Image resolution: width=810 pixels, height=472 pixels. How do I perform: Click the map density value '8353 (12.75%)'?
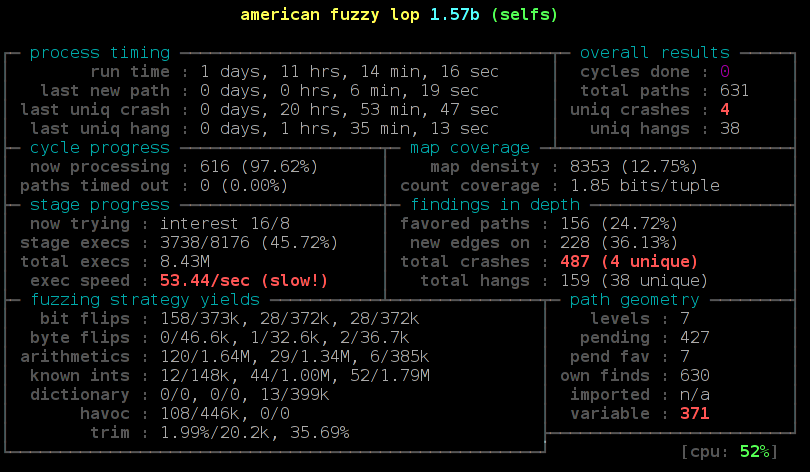coord(634,167)
